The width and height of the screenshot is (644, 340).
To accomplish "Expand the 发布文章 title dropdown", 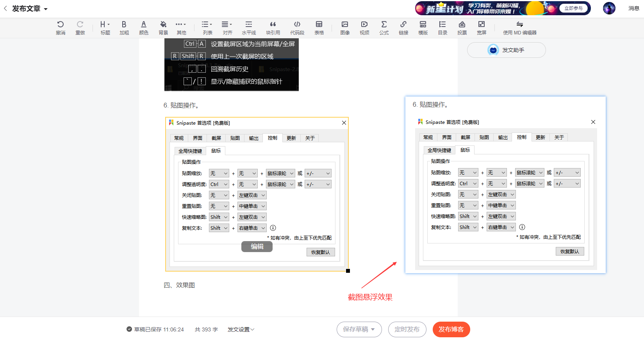I will pos(46,9).
